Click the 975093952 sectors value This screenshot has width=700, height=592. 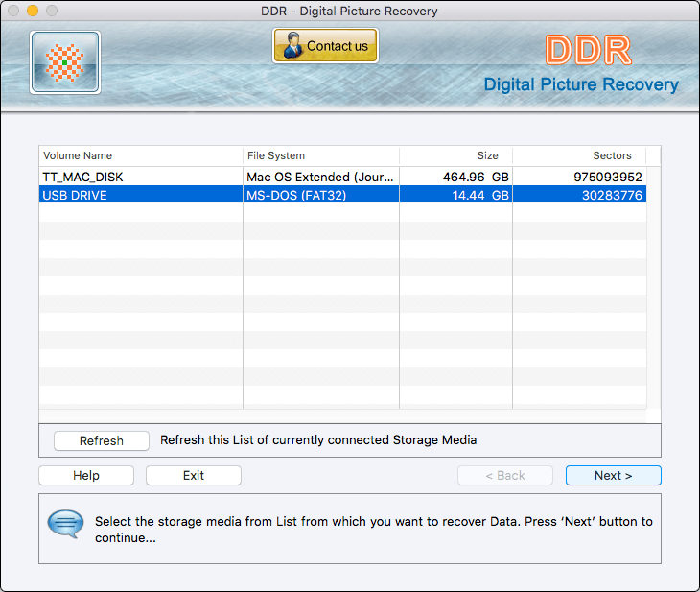click(608, 177)
